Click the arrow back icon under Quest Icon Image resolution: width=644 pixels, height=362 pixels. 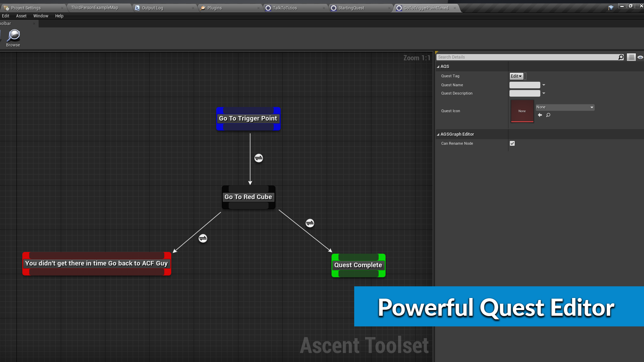pyautogui.click(x=540, y=115)
